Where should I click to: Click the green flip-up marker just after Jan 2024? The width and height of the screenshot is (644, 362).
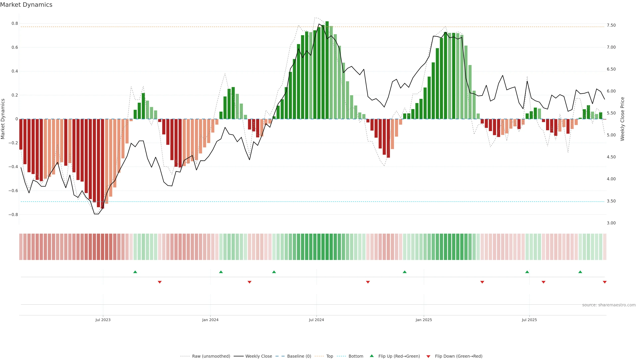pos(221,272)
